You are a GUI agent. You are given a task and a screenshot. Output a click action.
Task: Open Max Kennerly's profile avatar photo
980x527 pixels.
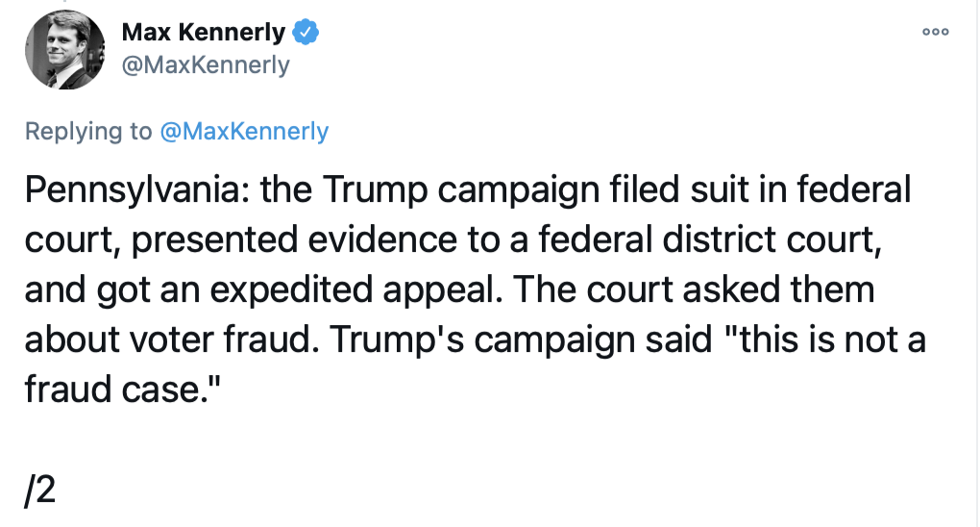click(x=64, y=52)
